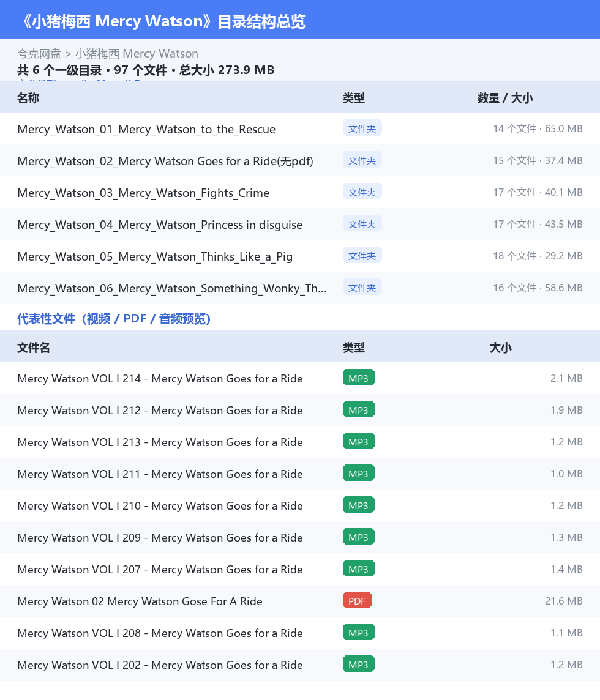600x700 pixels.
Task: Click the red PDF badge
Action: coord(357,601)
